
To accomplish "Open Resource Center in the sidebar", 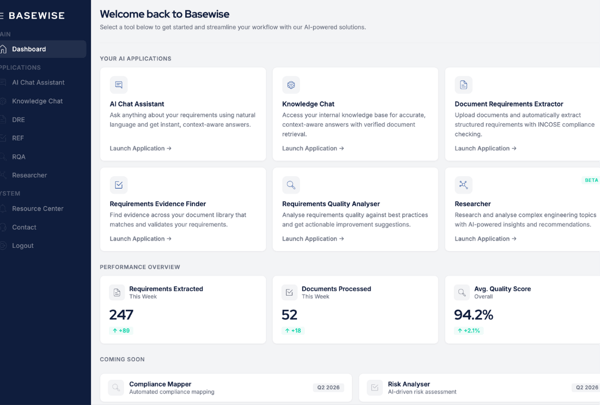I will click(37, 209).
